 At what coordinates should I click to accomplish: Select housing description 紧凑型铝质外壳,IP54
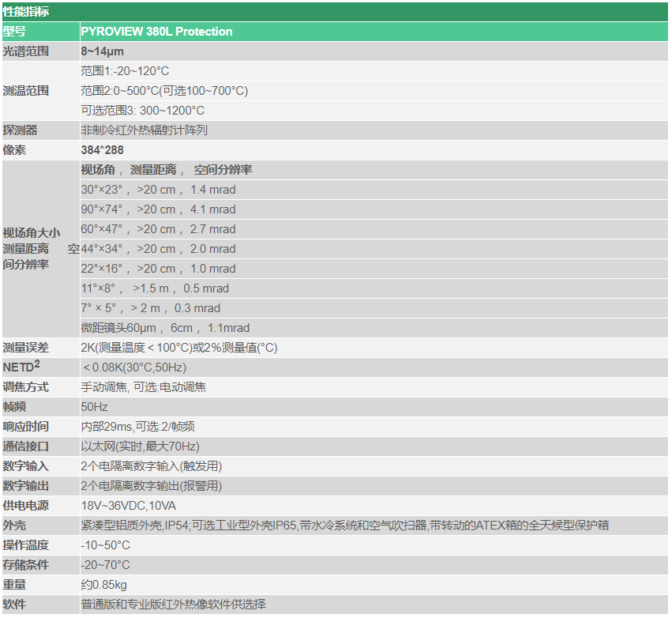coord(134,525)
